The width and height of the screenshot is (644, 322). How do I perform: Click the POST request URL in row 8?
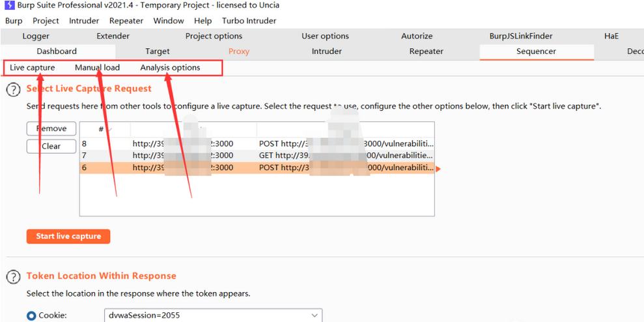pyautogui.click(x=345, y=144)
